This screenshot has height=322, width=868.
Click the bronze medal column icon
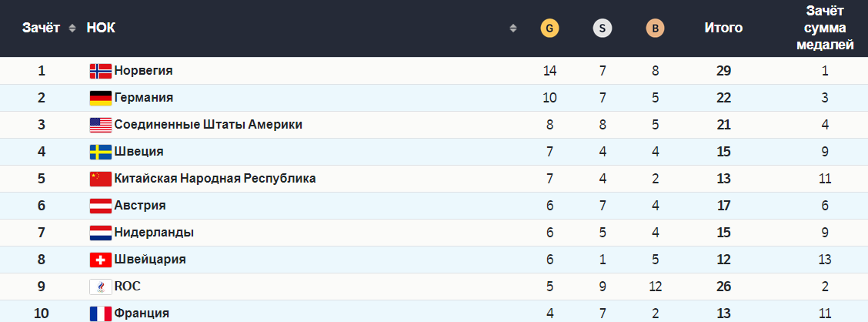coord(655,29)
